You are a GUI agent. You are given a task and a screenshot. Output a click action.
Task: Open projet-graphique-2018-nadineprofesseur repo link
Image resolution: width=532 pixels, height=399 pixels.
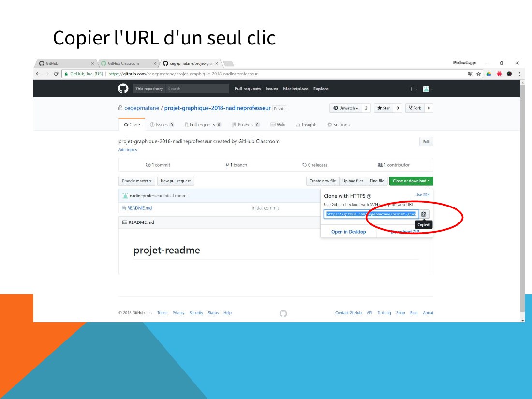pos(218,108)
